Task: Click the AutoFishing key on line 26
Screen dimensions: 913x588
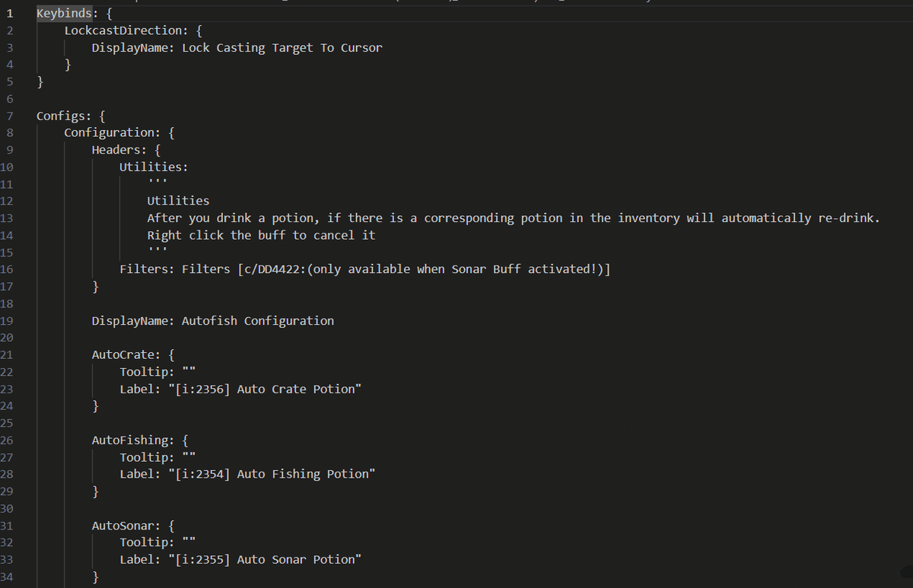Action: 132,440
